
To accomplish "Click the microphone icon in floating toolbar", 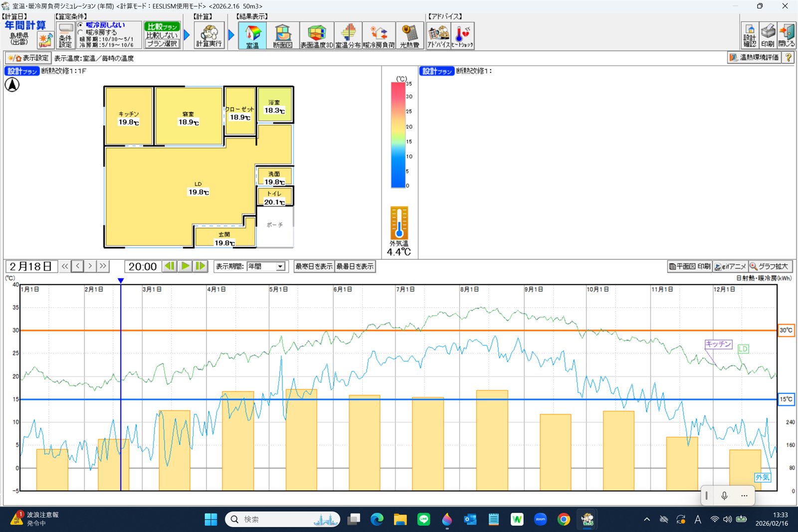I will pos(724,496).
